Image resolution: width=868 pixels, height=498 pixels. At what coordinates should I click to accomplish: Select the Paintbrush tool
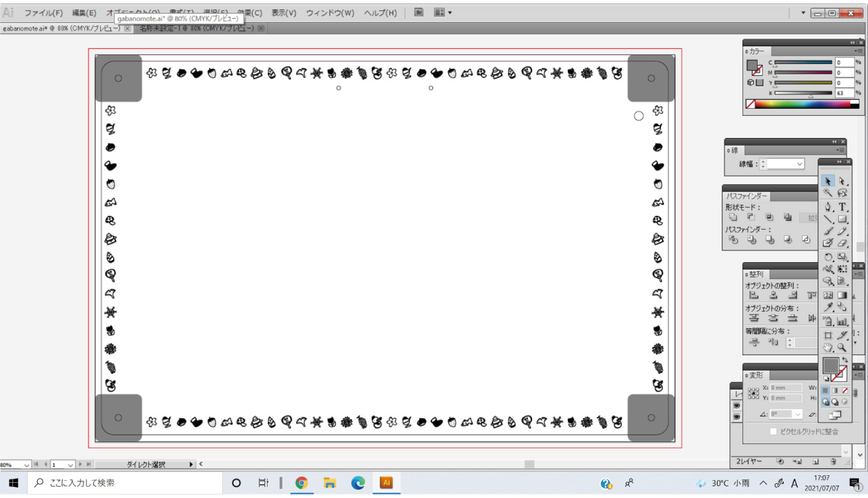click(828, 232)
